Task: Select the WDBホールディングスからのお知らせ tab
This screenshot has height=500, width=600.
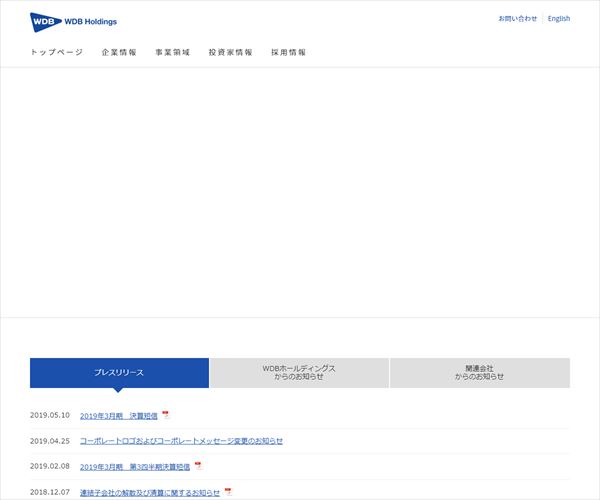Action: [x=299, y=373]
